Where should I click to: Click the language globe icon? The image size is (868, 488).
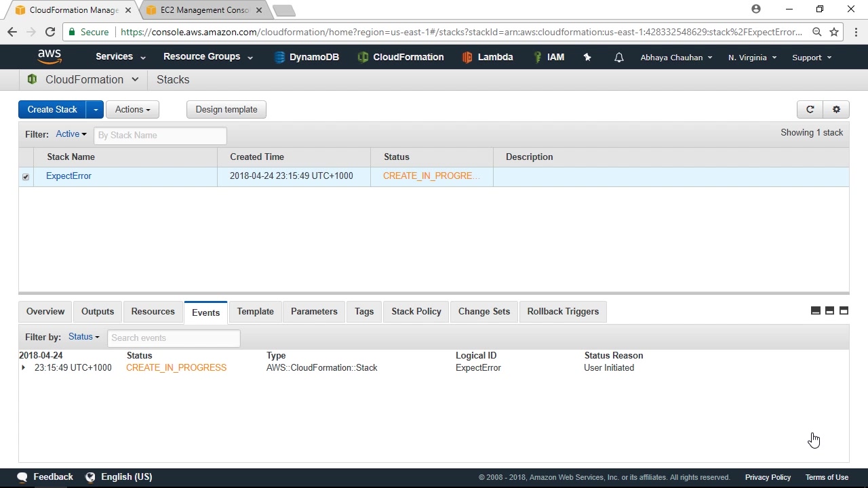(90, 477)
